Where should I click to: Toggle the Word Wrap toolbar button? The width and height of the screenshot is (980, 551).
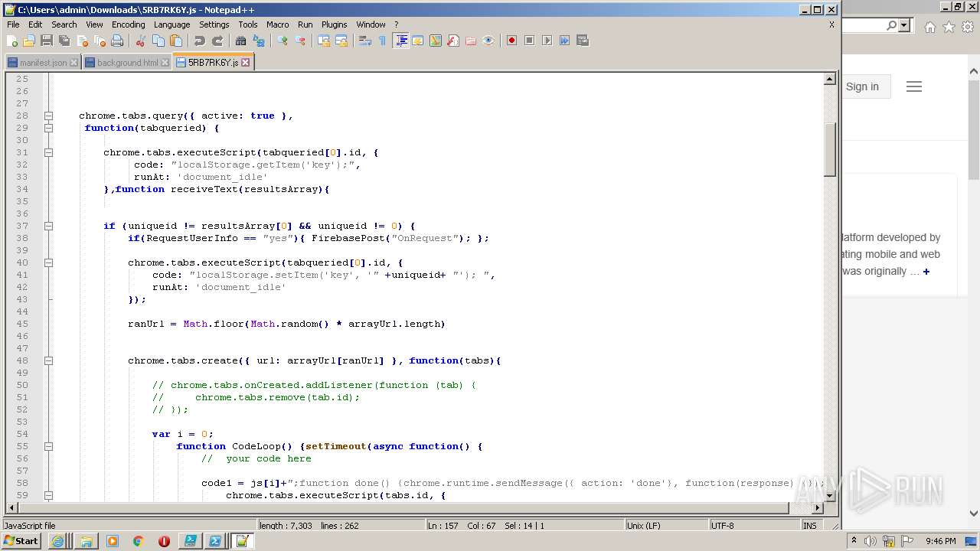coord(365,41)
